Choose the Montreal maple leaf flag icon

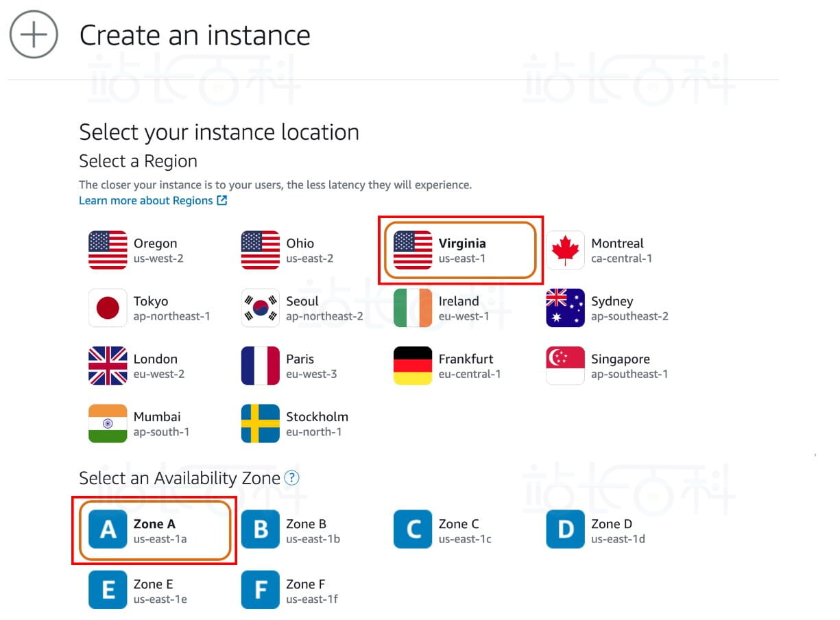(565, 250)
